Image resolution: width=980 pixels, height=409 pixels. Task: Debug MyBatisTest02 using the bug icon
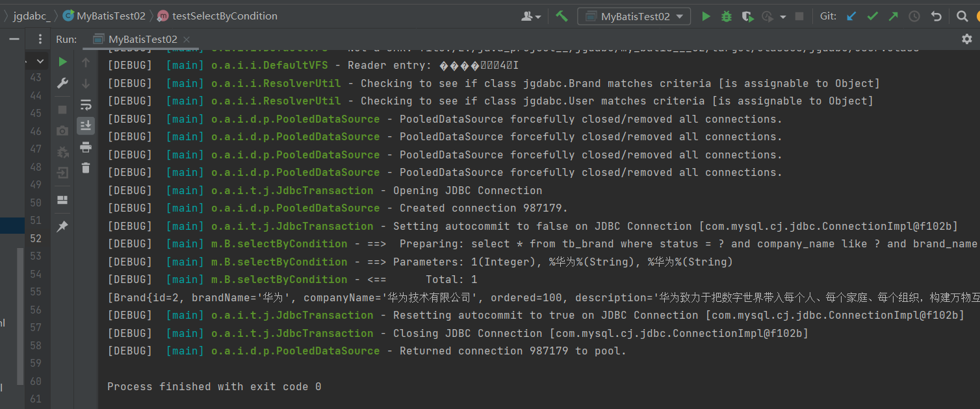tap(727, 16)
